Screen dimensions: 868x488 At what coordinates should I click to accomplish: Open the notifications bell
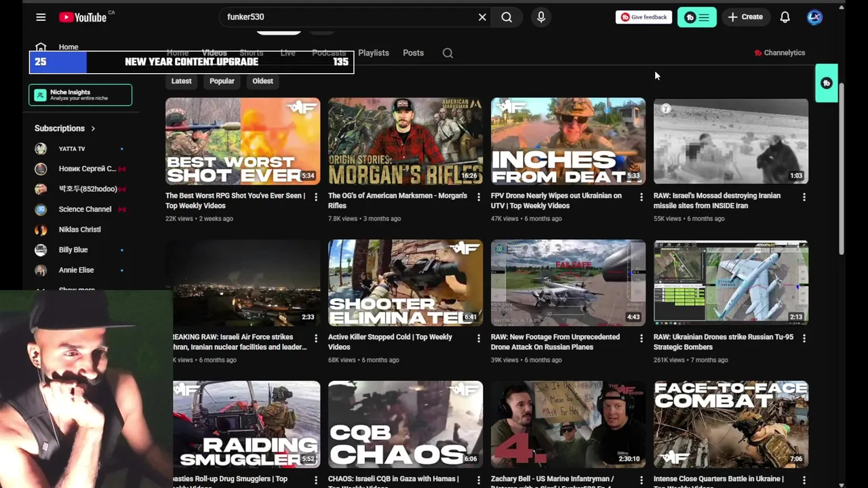click(785, 17)
